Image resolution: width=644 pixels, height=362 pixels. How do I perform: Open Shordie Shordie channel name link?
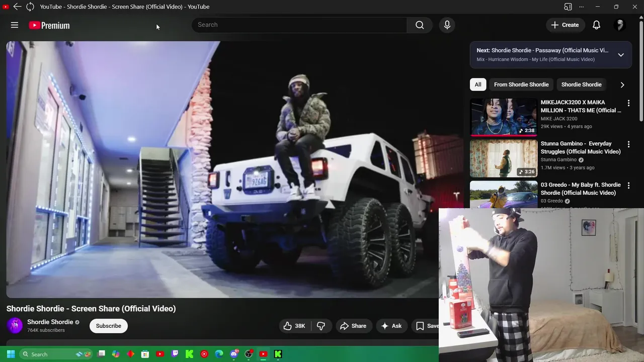pos(50,322)
